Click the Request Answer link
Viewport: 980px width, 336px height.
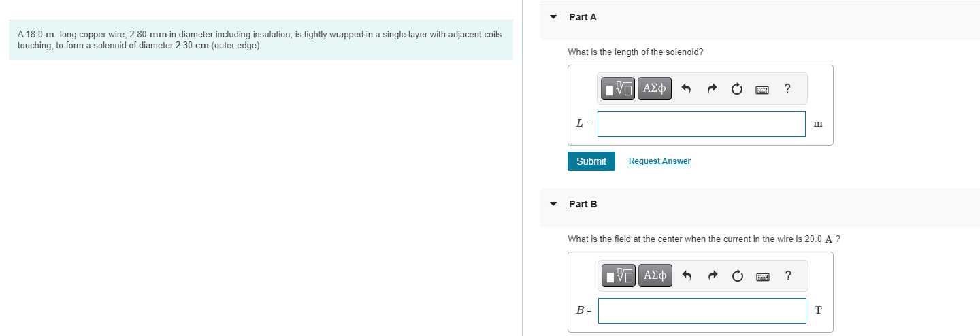[659, 161]
